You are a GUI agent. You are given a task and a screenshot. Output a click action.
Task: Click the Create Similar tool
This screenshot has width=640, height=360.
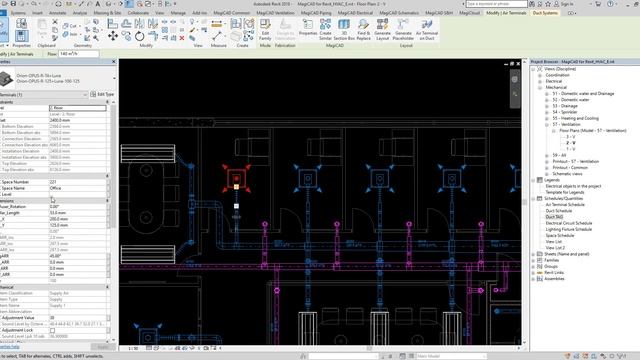pos(325,29)
